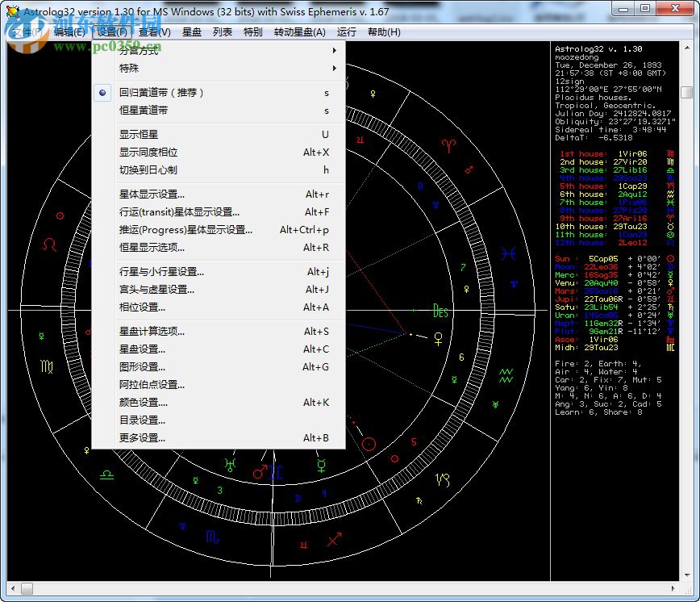
Task: Click the Virgo glyph beside 1st house
Action: tap(669, 154)
